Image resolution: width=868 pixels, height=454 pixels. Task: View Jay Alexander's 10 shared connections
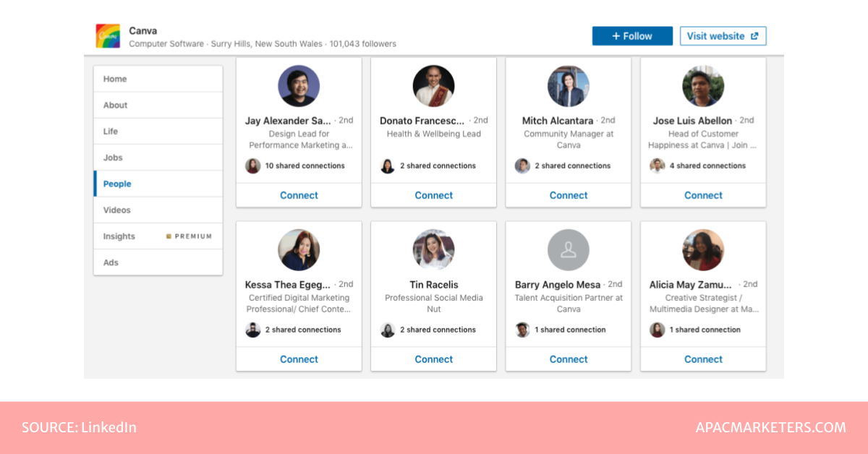295,166
